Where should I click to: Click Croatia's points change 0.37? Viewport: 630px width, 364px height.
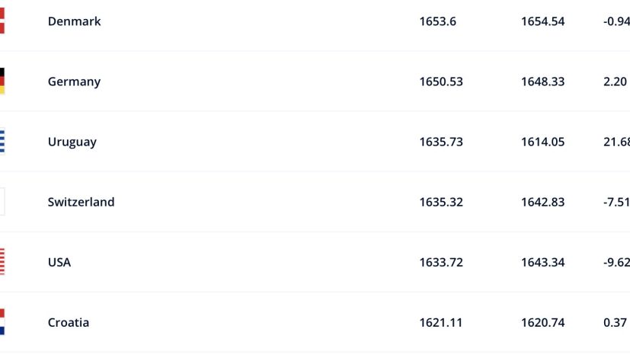[x=615, y=322]
